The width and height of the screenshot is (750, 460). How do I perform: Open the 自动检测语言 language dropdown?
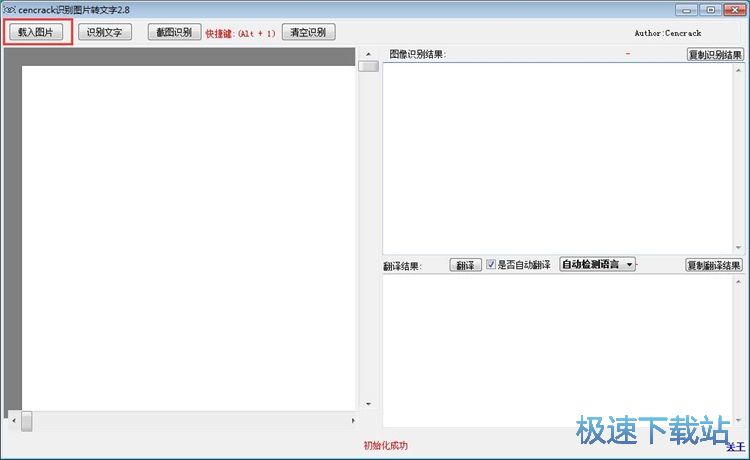pyautogui.click(x=597, y=264)
